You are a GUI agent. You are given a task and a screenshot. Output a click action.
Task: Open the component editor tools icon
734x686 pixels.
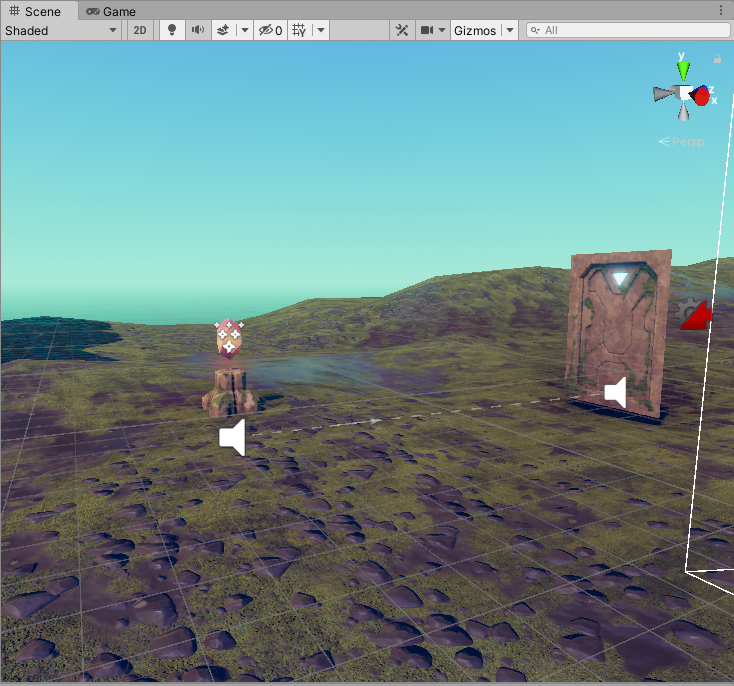click(402, 30)
